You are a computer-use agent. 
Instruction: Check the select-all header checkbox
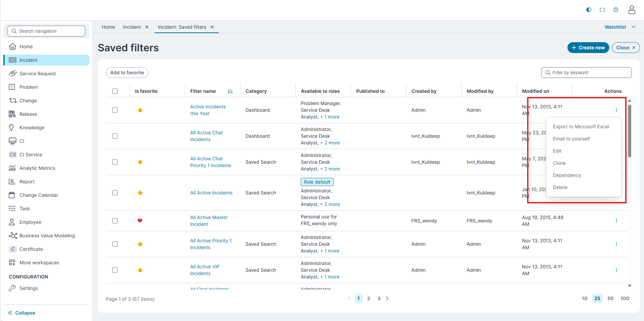pyautogui.click(x=115, y=91)
